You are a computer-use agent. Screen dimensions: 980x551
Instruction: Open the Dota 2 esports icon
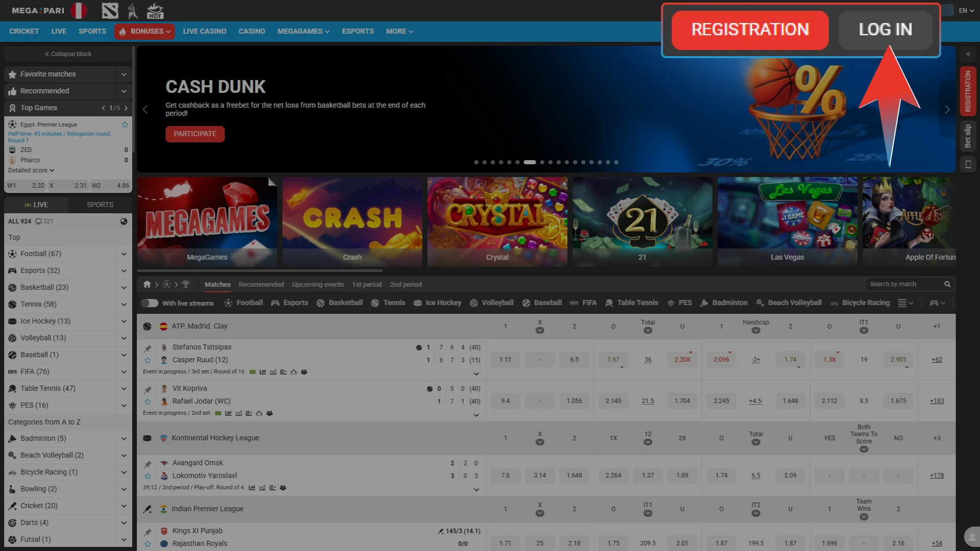pyautogui.click(x=110, y=11)
